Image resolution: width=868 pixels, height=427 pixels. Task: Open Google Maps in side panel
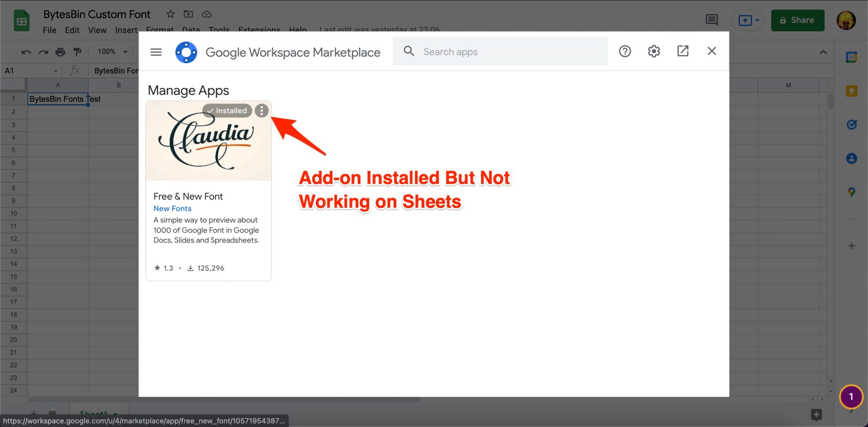pyautogui.click(x=851, y=192)
